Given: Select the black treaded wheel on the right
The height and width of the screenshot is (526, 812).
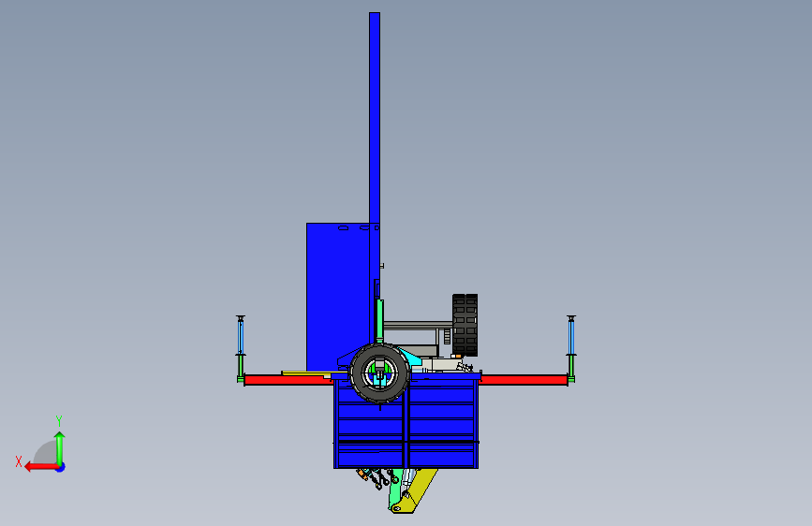Looking at the screenshot, I should [465, 325].
